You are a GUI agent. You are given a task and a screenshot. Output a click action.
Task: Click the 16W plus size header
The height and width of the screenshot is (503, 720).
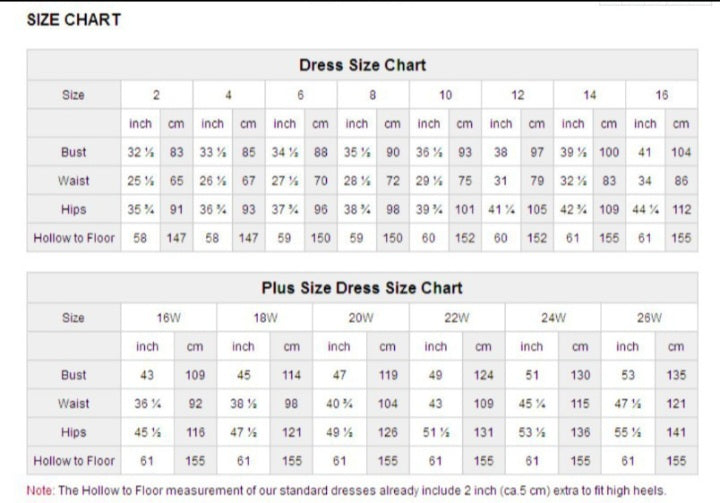point(169,318)
